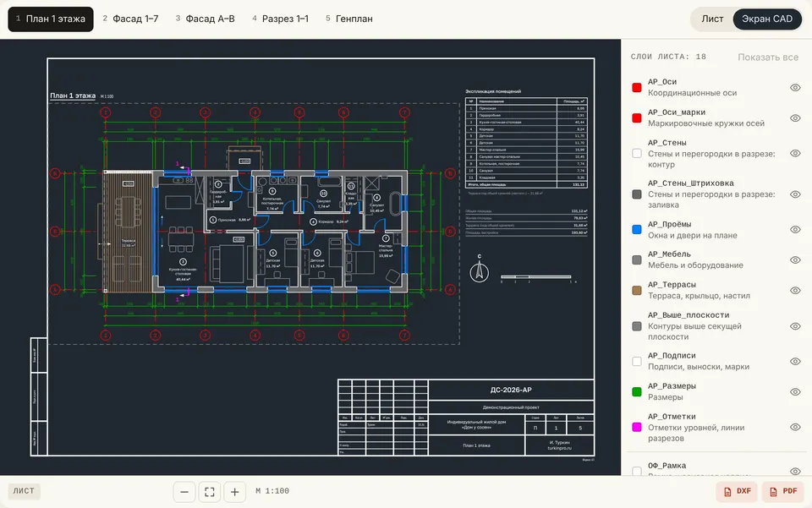Toggle visibility of the АР_Подписи layer
Viewport: 812px width, 508px height.
(x=795, y=362)
